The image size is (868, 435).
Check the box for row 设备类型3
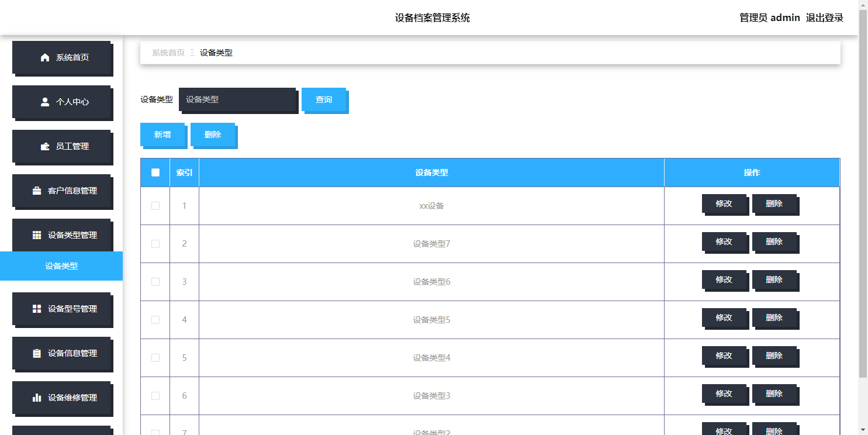coord(155,396)
